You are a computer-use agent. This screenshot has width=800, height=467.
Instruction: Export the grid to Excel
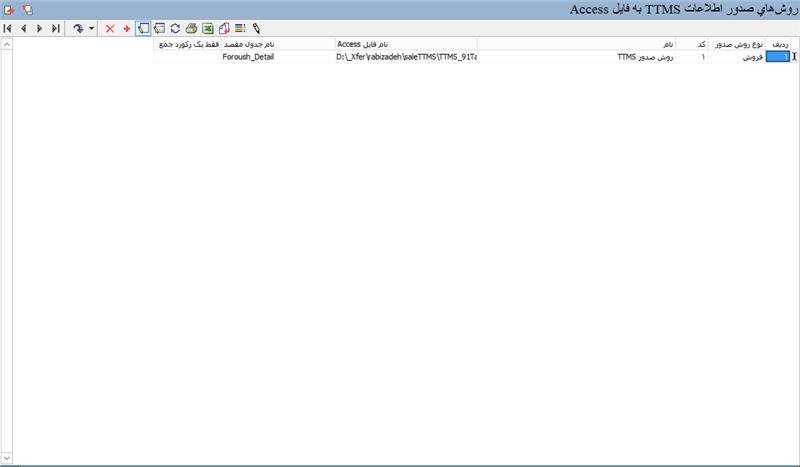click(207, 29)
